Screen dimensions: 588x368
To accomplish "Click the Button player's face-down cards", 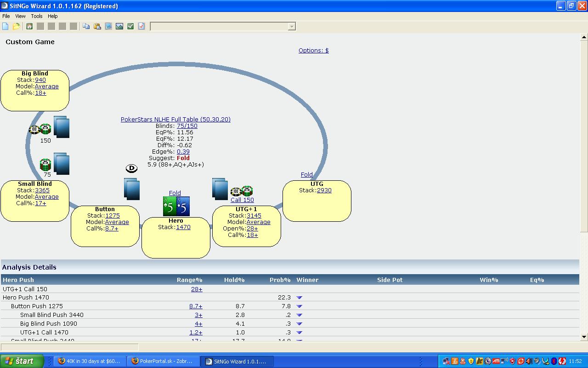I will 132,189.
